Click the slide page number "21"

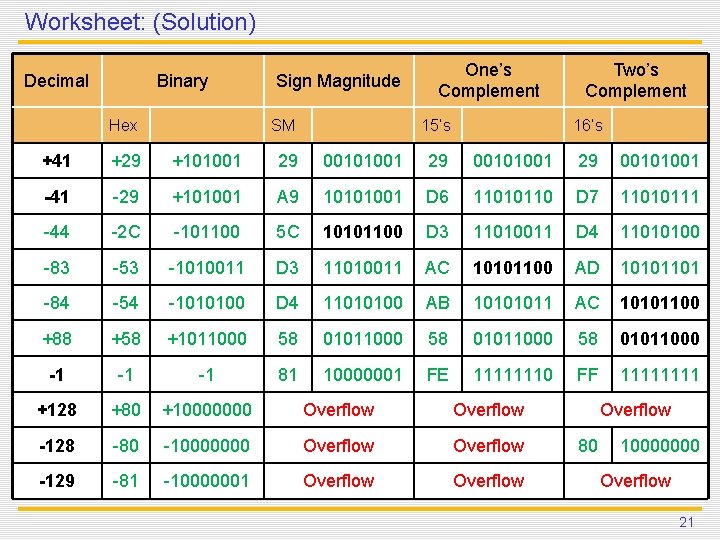[686, 522]
